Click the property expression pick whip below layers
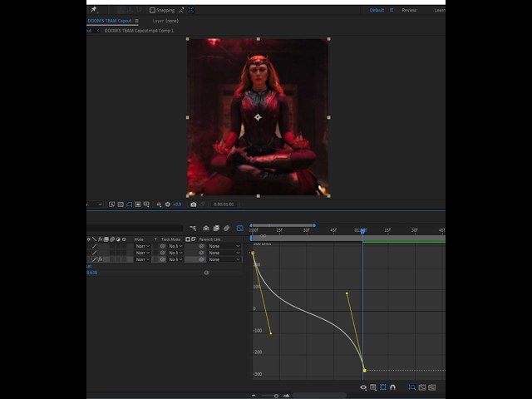Viewport: 532px width, 399px height. click(x=207, y=273)
